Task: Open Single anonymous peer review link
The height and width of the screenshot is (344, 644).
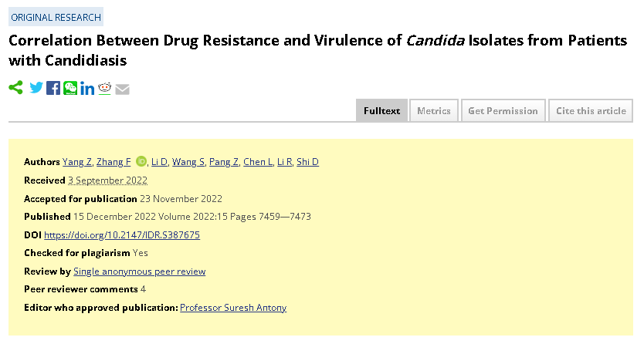Action: click(x=139, y=271)
